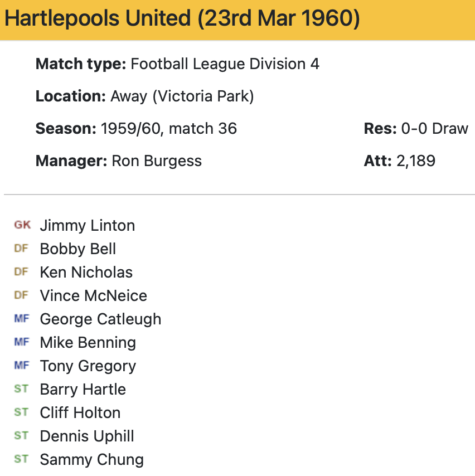Viewport: 475px width, 476px height.
Task: Open Jimmy Linton's player page
Action: point(87,226)
